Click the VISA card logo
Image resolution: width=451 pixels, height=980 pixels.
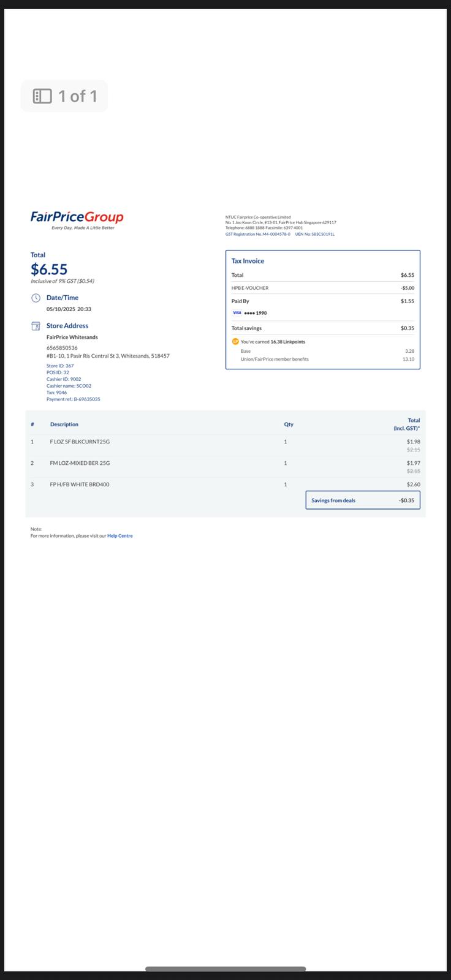[x=237, y=313]
